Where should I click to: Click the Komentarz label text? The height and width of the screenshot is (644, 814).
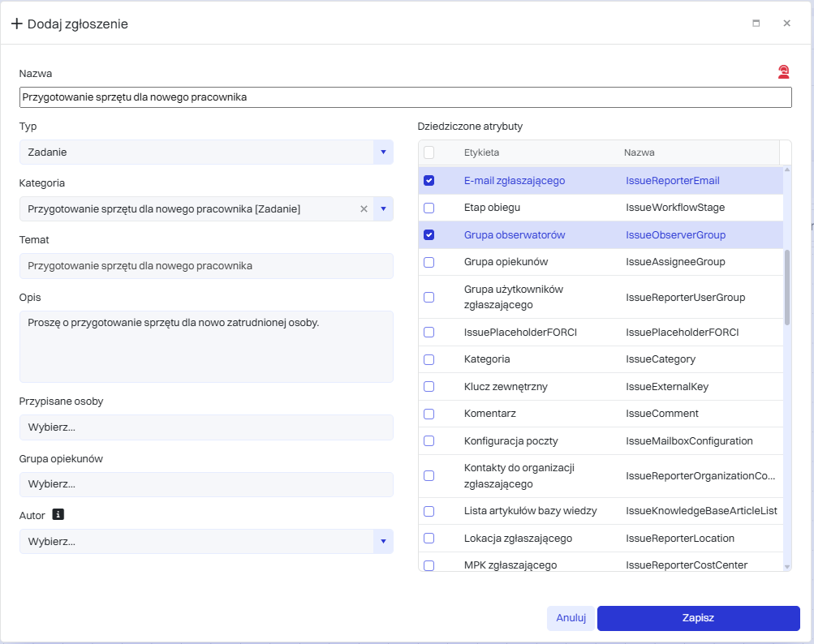click(489, 414)
